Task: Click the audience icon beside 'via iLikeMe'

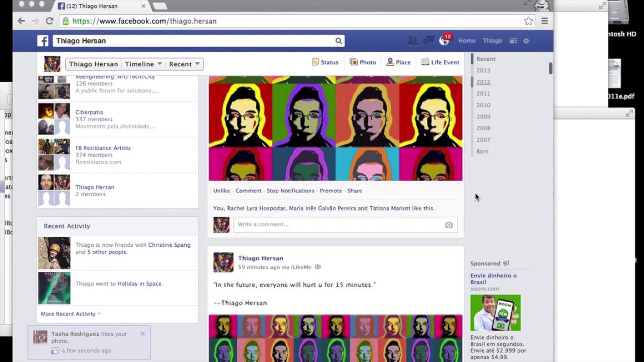Action: tap(317, 267)
